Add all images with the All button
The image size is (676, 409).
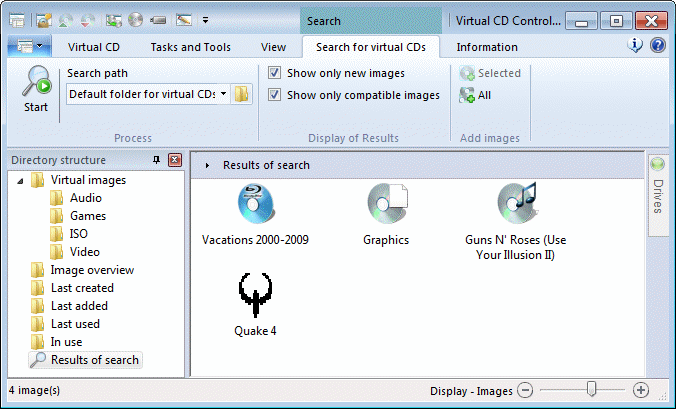tap(476, 95)
